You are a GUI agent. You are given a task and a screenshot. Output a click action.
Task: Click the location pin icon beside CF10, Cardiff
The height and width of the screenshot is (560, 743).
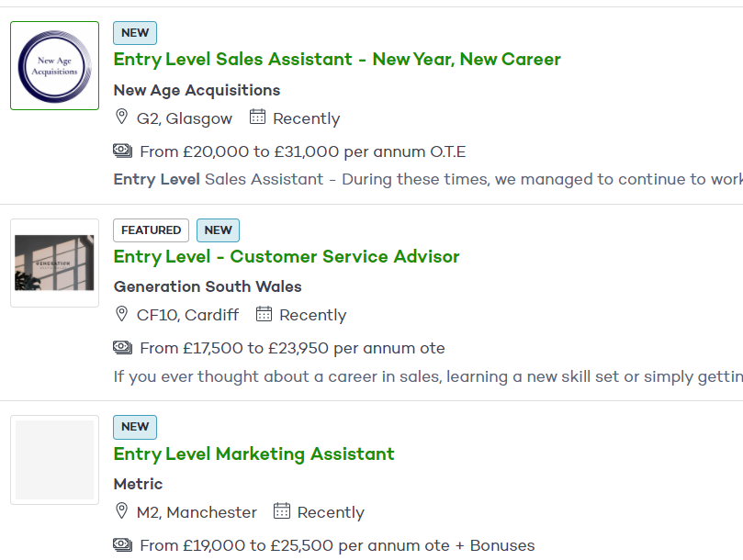coord(121,314)
